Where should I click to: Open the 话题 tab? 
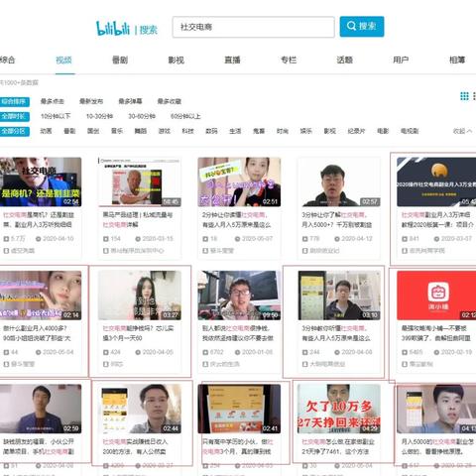click(345, 59)
